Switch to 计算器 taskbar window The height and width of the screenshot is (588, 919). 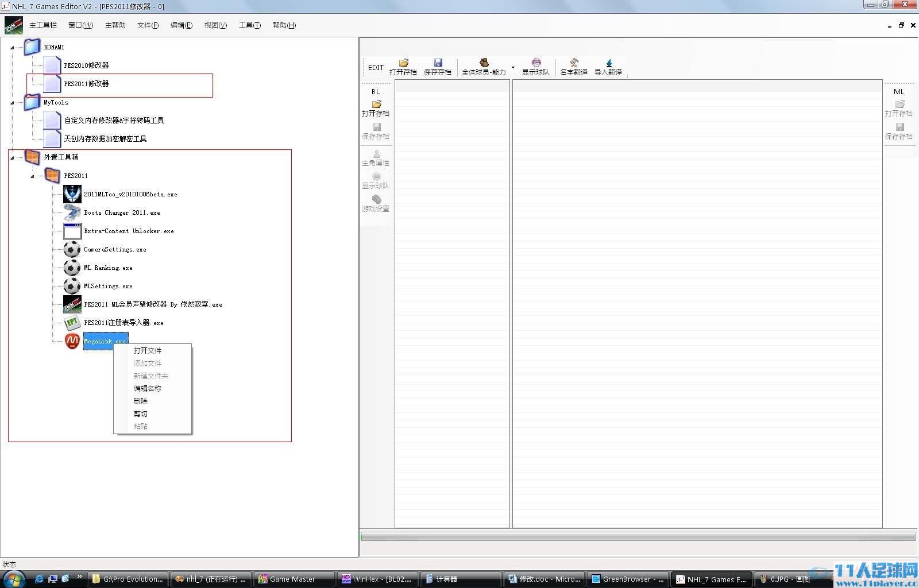coord(461,579)
